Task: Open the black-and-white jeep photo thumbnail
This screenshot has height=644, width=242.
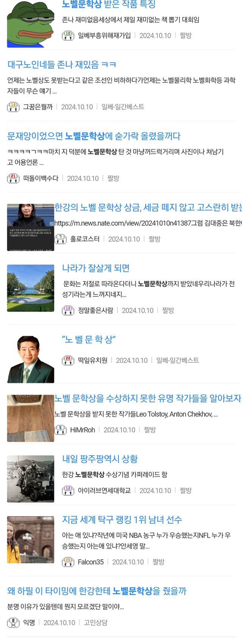Action: click(31, 479)
